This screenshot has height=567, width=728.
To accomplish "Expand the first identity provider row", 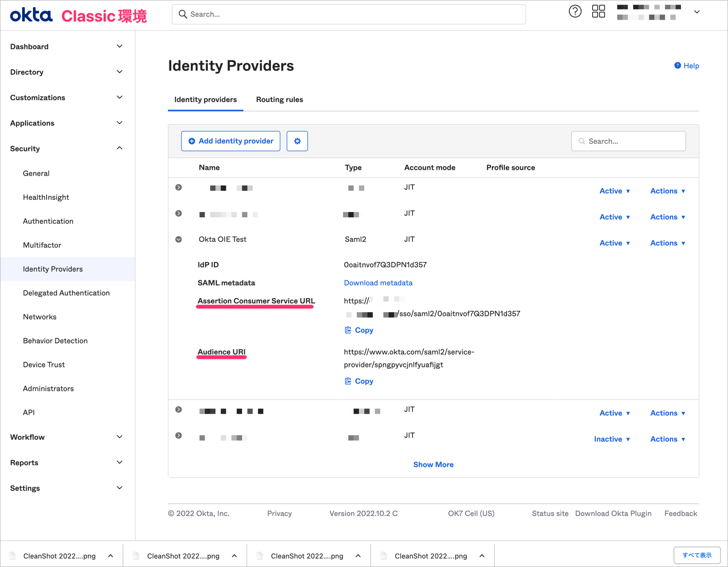I will 179,187.
